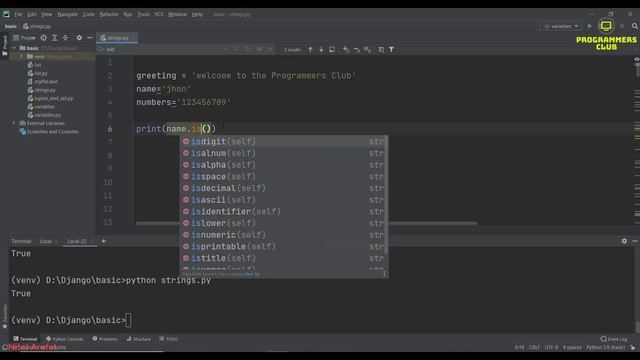The width and height of the screenshot is (640, 360).
Task: Open the Navigate menu
Action: pyautogui.click(x=67, y=14)
